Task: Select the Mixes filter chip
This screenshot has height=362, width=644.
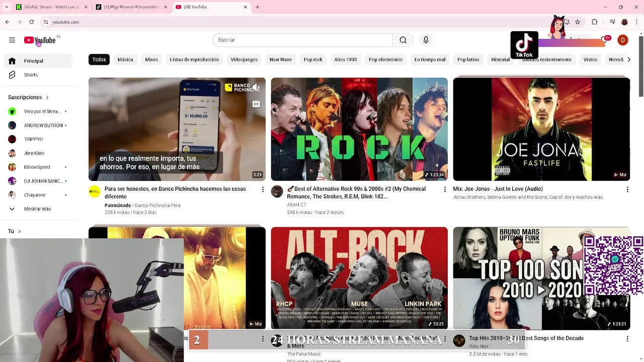Action: [151, 59]
